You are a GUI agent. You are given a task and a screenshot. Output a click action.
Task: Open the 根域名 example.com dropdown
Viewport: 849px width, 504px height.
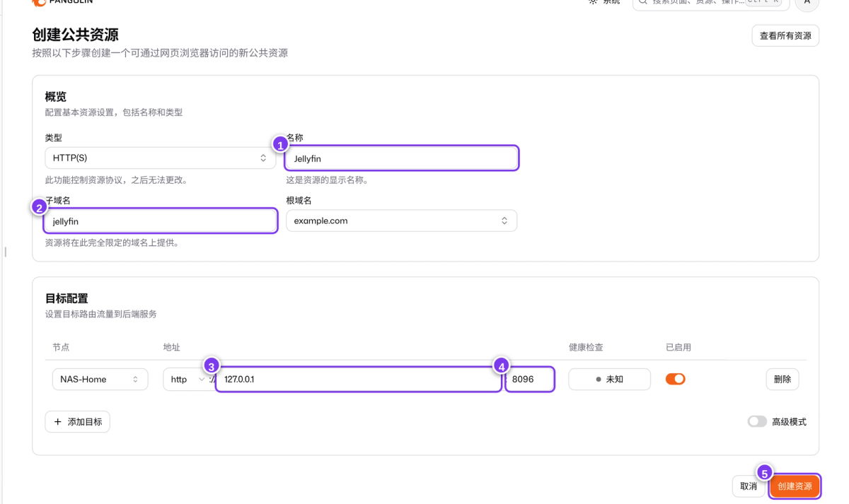point(401,221)
